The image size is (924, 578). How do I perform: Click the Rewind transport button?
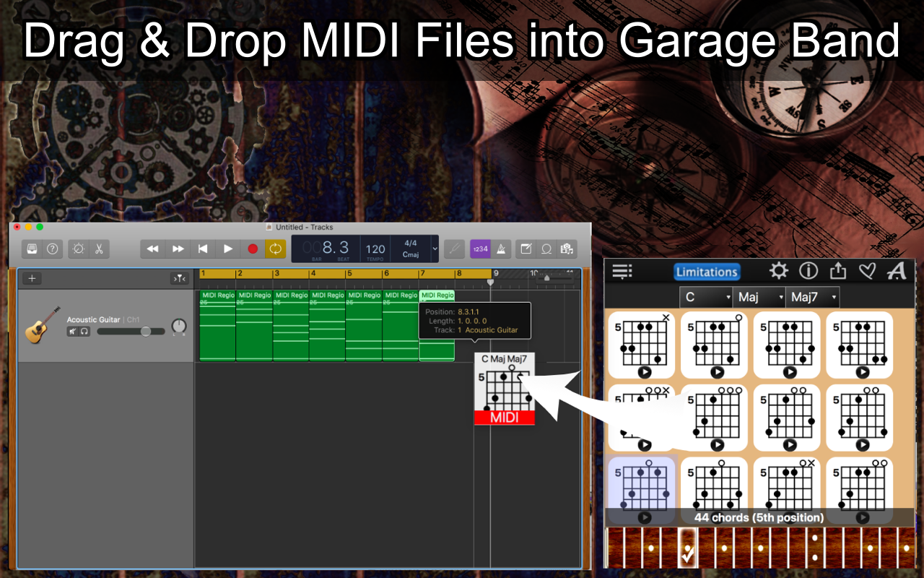point(152,249)
